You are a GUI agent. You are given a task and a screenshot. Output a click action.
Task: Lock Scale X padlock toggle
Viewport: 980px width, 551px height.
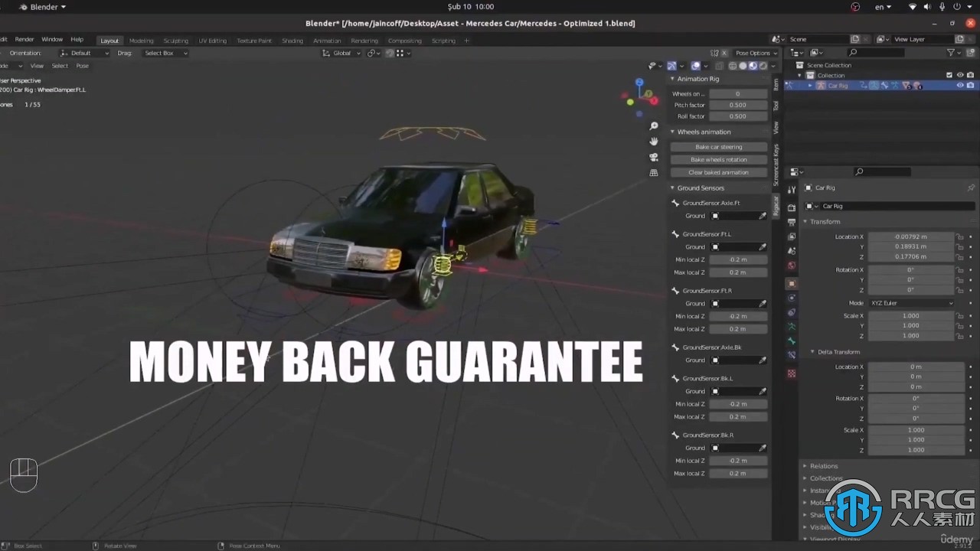(x=960, y=316)
